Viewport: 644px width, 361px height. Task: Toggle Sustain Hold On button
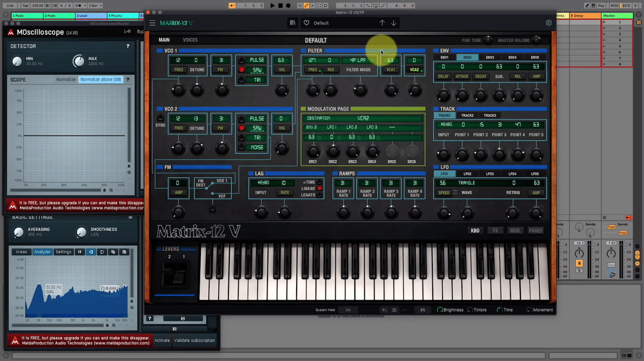click(348, 310)
